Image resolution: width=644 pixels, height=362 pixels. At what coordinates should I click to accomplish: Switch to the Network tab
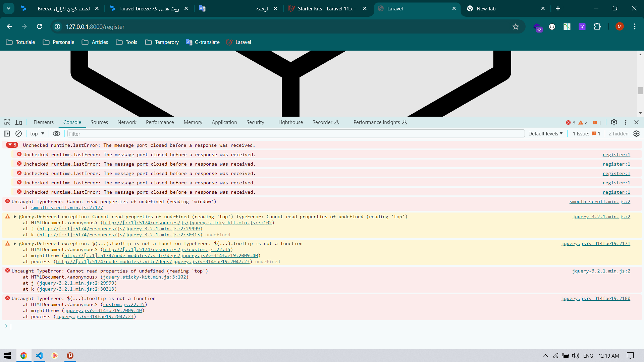(x=127, y=122)
